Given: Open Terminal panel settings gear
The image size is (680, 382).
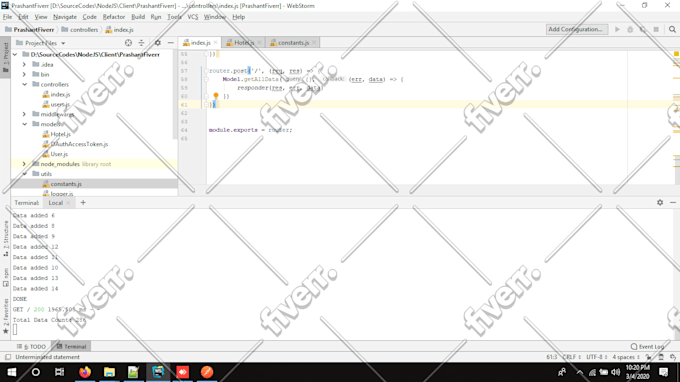Looking at the screenshot, I should pyautogui.click(x=660, y=202).
